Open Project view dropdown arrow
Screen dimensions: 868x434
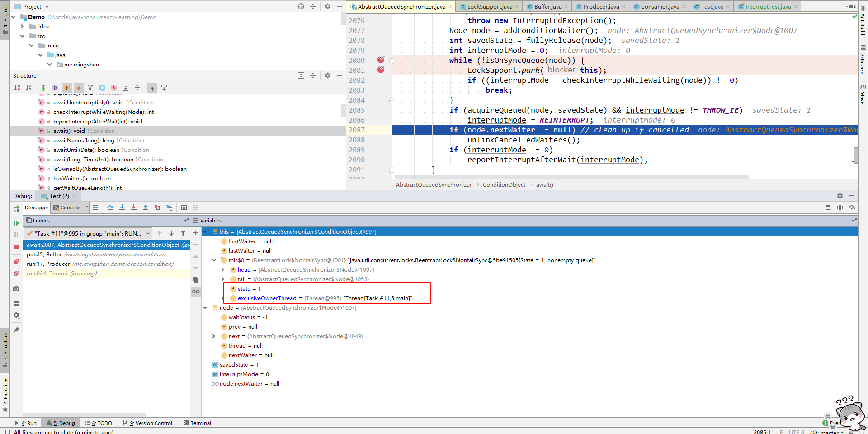click(47, 7)
